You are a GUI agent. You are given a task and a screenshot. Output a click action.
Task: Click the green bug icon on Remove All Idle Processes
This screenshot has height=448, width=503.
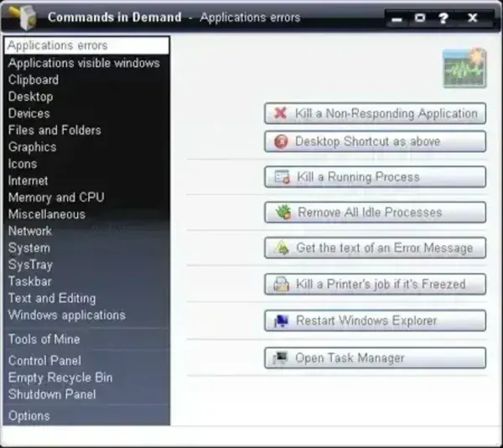click(283, 212)
